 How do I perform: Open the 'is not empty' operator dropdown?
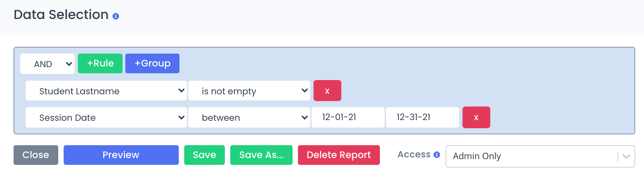249,91
